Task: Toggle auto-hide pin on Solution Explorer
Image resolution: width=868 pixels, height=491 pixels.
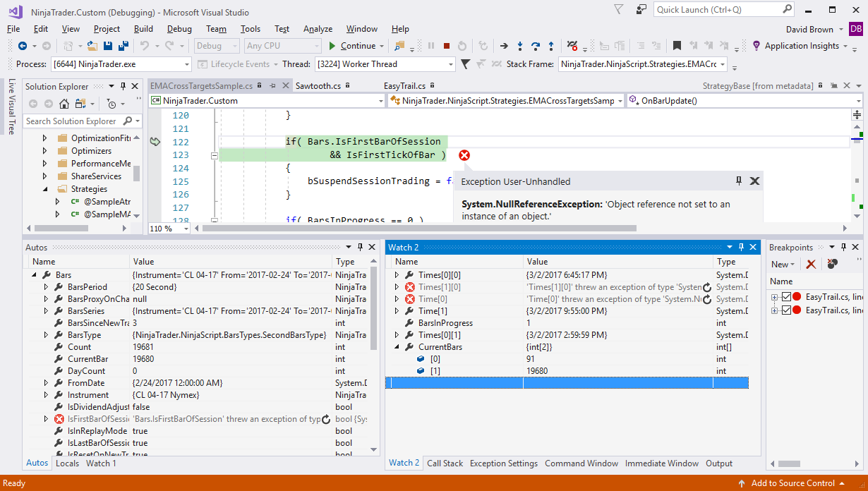Action: coord(123,86)
